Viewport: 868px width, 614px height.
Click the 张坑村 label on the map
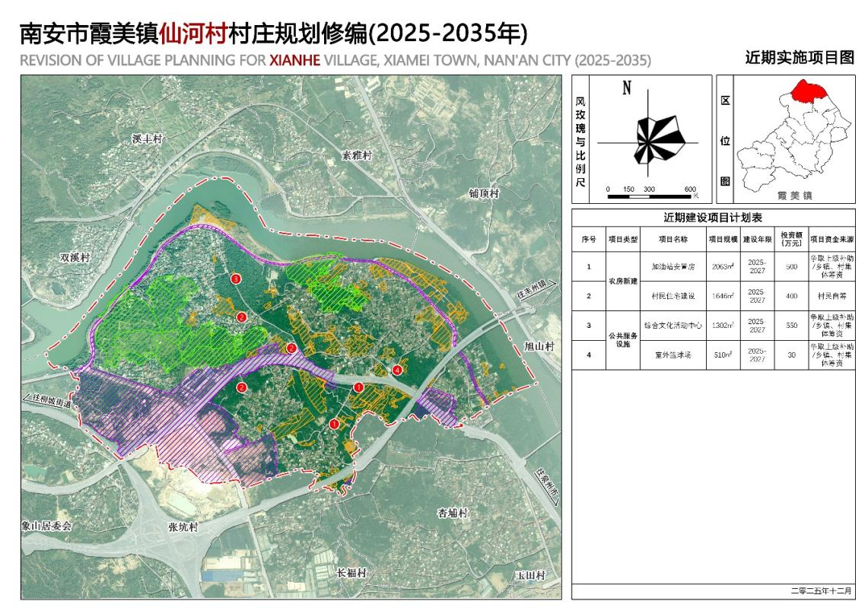tap(183, 527)
